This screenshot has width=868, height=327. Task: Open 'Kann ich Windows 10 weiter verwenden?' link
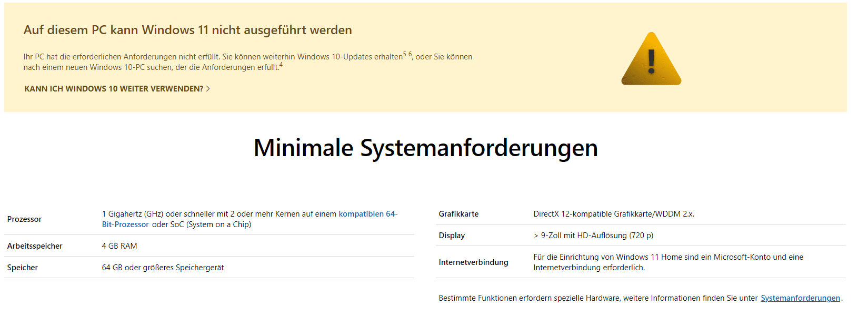point(117,89)
